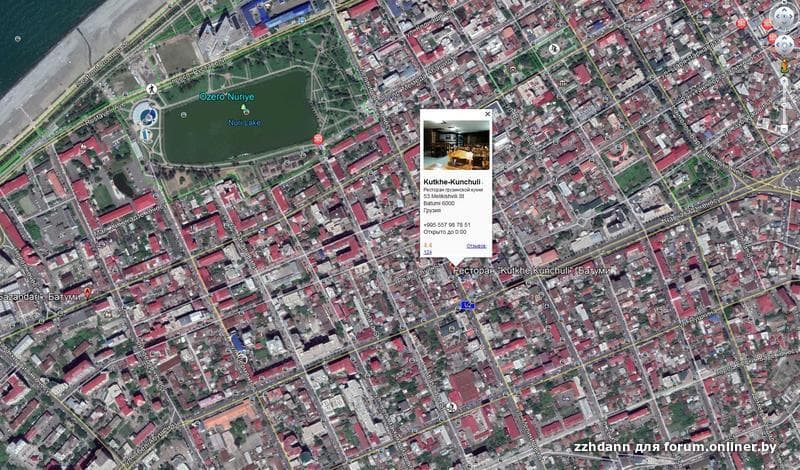Viewport: 800px width, 470px height.
Task: Tilt view up with Look joystick arrow
Action: coord(784,10)
